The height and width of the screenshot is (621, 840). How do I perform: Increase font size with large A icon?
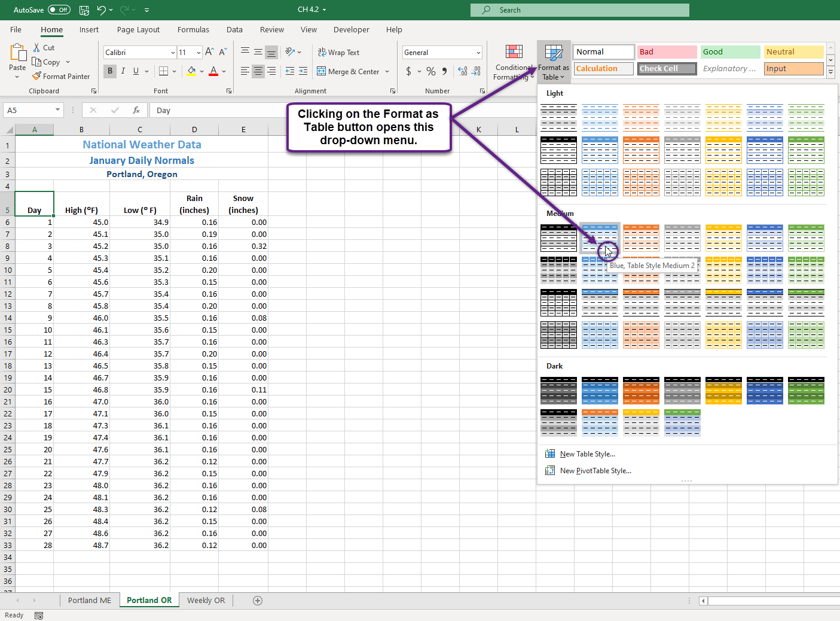coord(209,52)
